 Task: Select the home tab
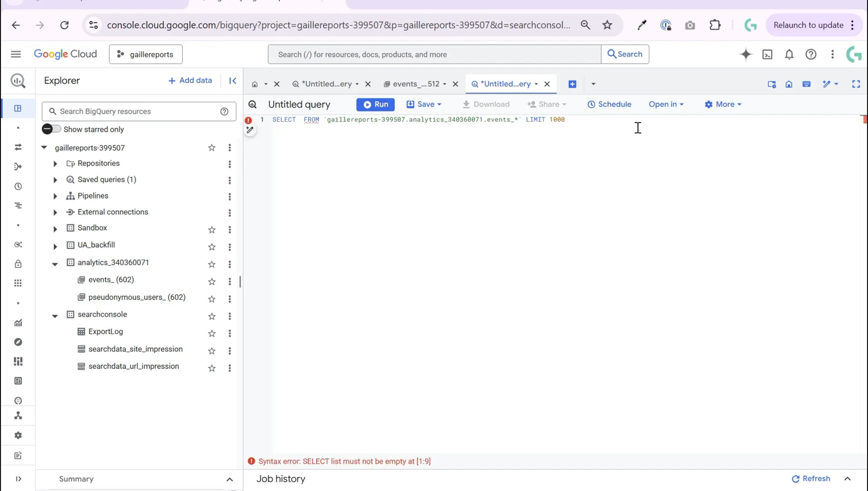[255, 84]
